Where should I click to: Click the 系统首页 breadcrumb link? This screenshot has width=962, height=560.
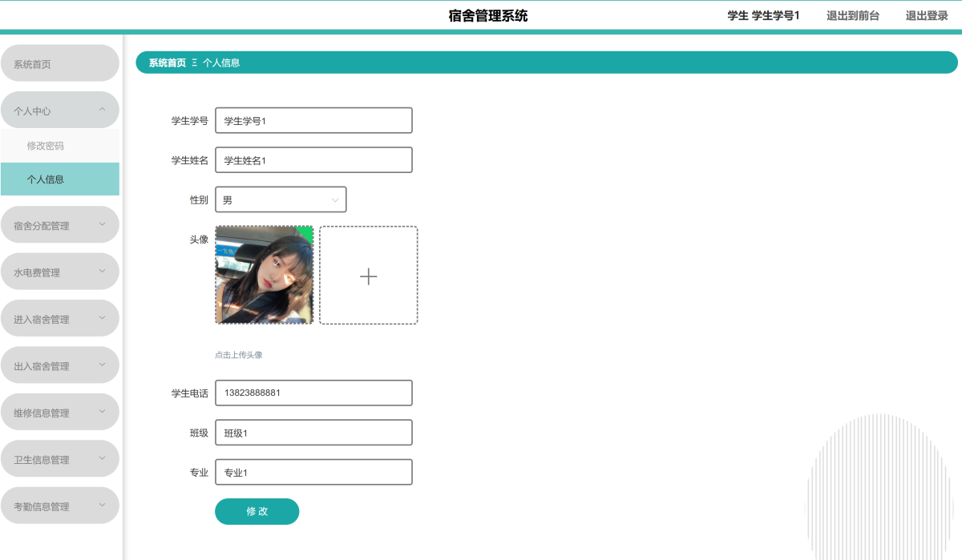(x=167, y=62)
